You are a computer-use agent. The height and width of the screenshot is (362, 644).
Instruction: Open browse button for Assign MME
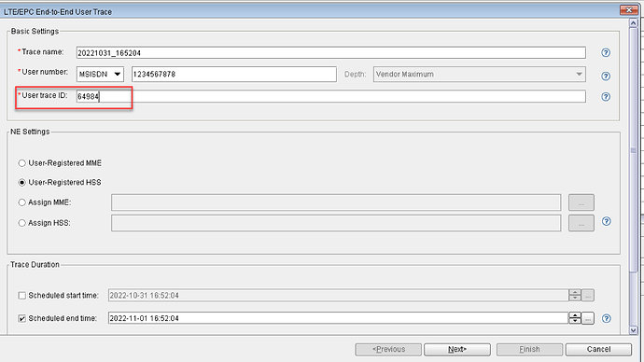coord(581,202)
